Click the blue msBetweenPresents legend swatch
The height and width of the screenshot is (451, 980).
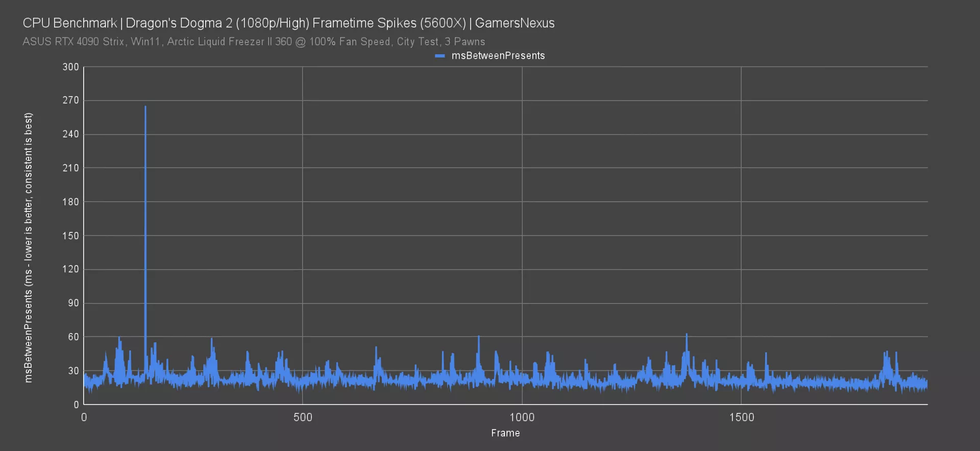[439, 56]
